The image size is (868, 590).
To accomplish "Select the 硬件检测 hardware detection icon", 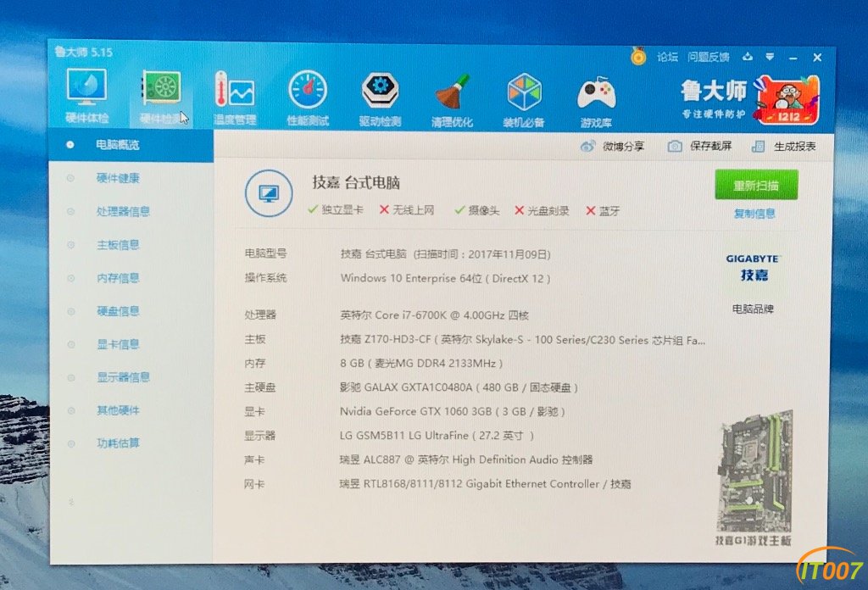I will click(161, 97).
